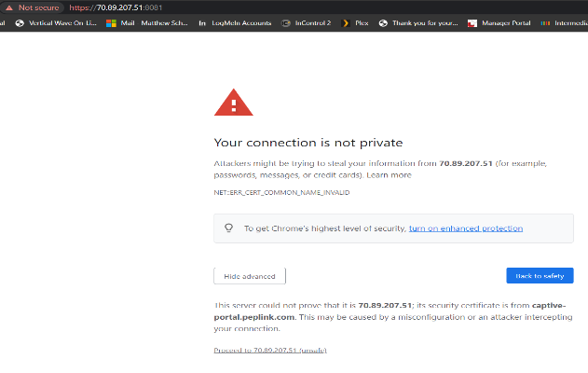Image resolution: width=588 pixels, height=373 pixels.
Task: Click the NET::ERR_CERT_COMMON_NAME_INVALID error code
Action: coord(281,192)
